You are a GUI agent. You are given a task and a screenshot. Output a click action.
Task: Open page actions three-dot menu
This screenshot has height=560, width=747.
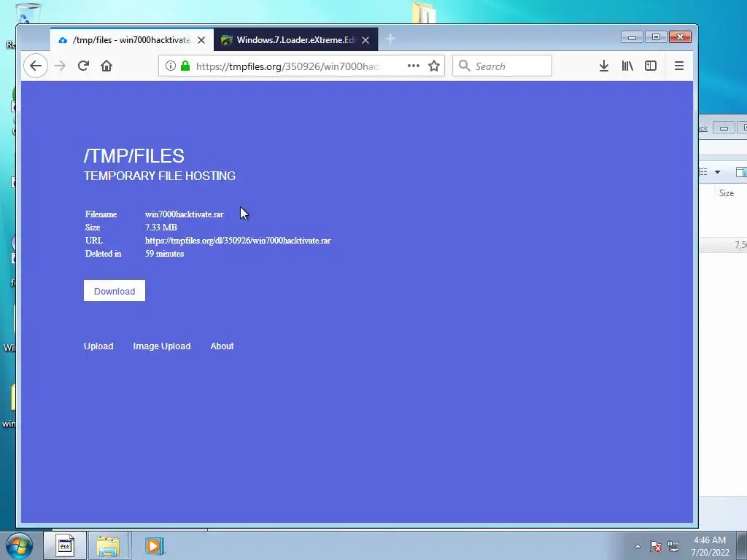click(x=414, y=66)
